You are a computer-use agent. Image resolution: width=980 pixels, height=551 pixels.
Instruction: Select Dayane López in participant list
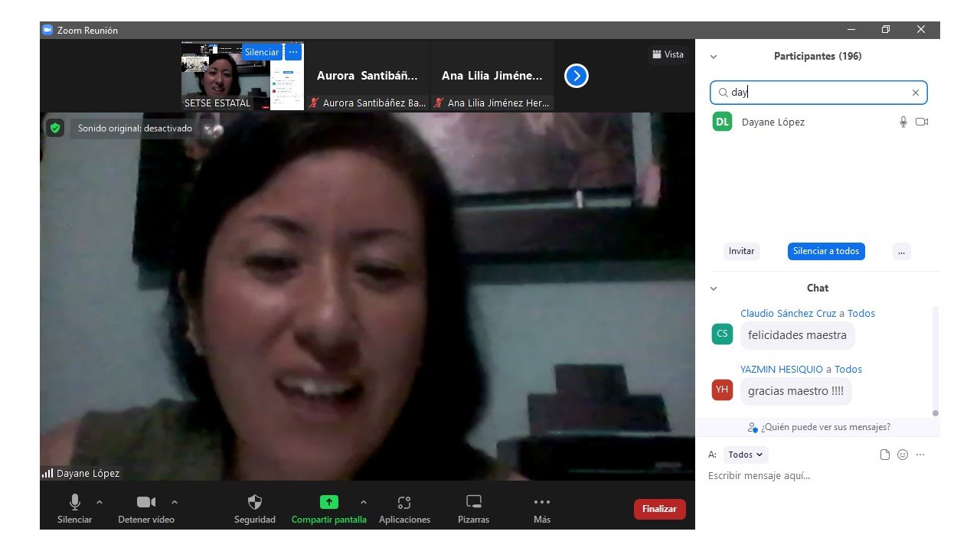coord(818,122)
